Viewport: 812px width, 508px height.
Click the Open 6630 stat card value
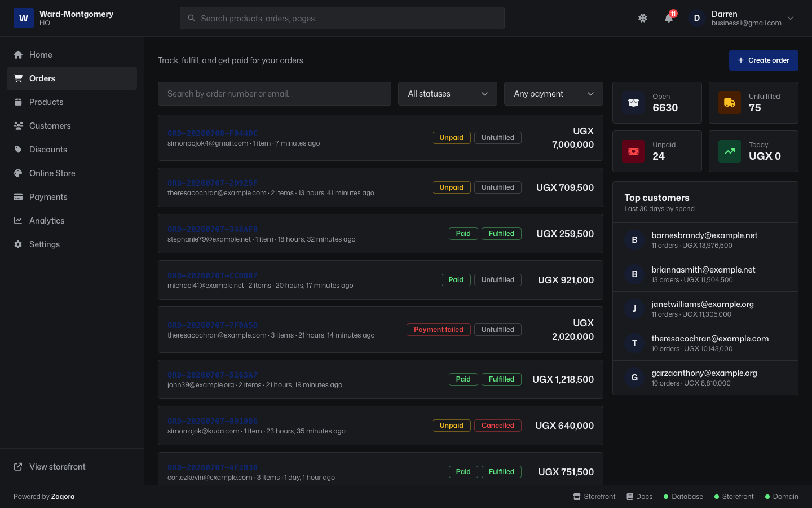pos(665,108)
